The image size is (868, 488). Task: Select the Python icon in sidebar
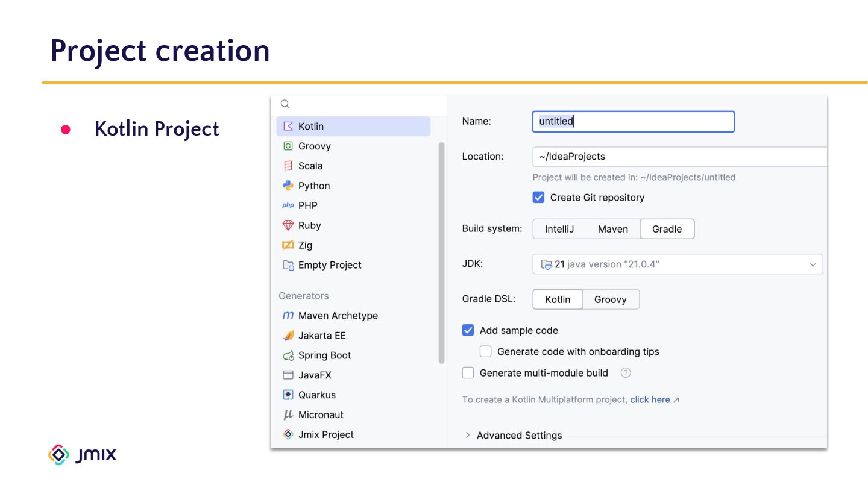(288, 186)
